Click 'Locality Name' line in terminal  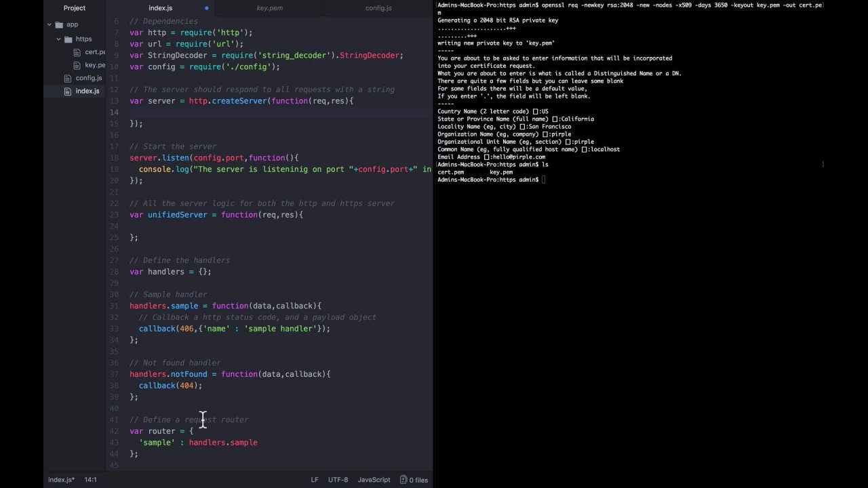click(x=505, y=127)
